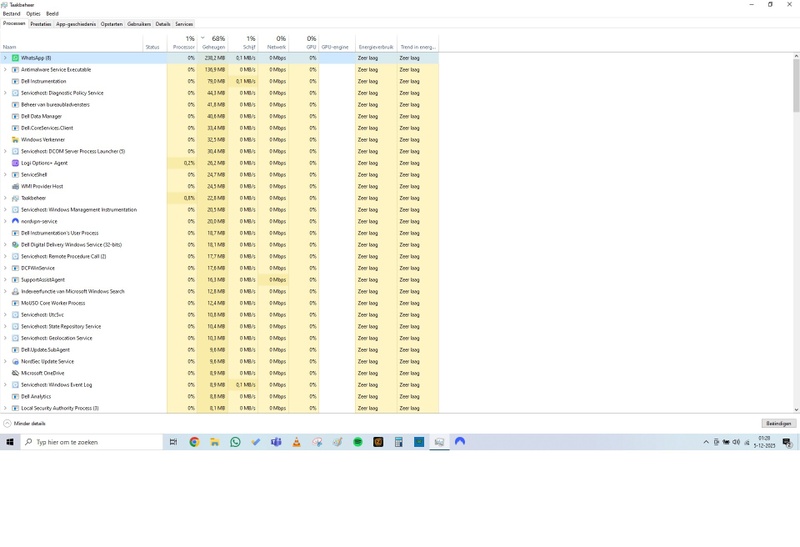
Task: Sort by the Schijf column header
Action: [x=243, y=42]
